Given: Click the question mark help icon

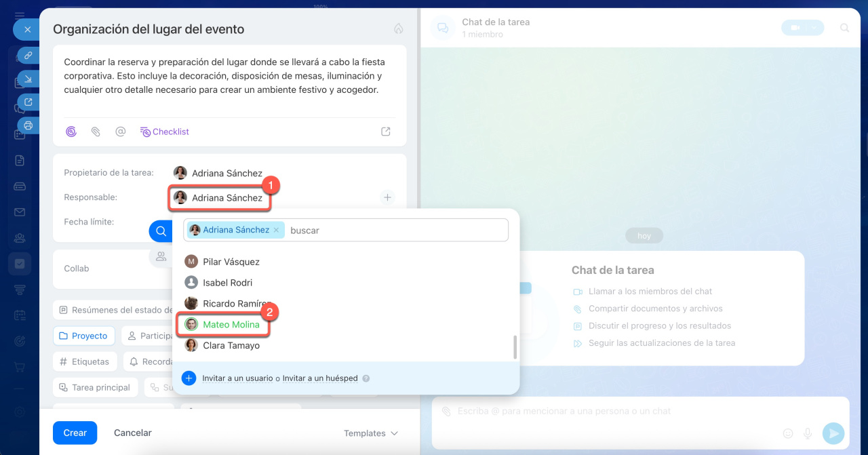Looking at the screenshot, I should (x=366, y=378).
